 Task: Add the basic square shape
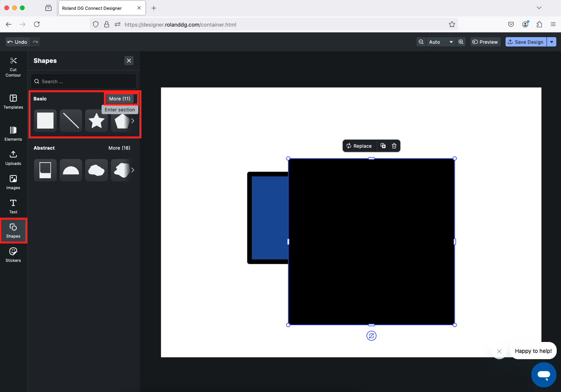coord(45,121)
